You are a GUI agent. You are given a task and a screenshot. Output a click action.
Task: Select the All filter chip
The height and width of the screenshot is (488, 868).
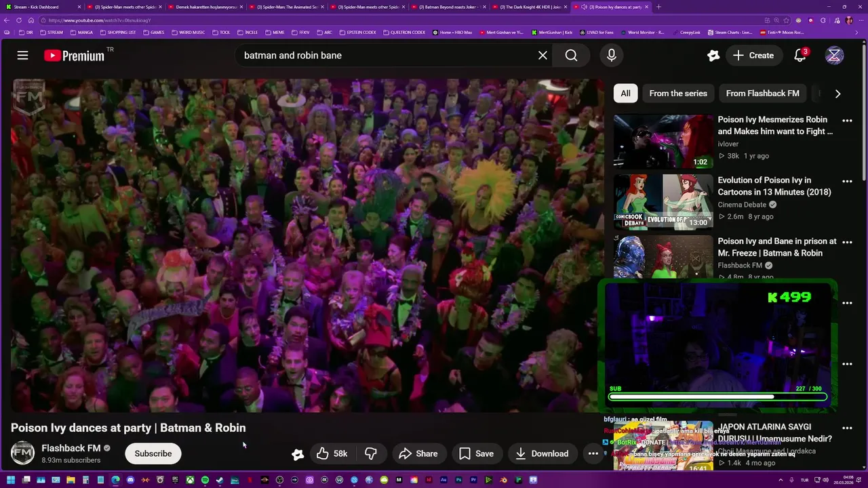625,94
